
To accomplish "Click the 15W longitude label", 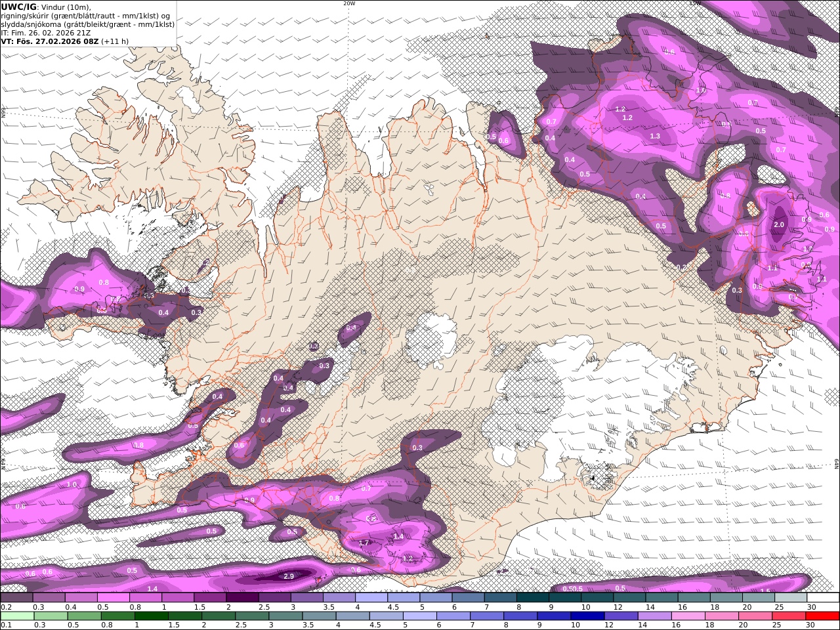I will [x=695, y=3].
